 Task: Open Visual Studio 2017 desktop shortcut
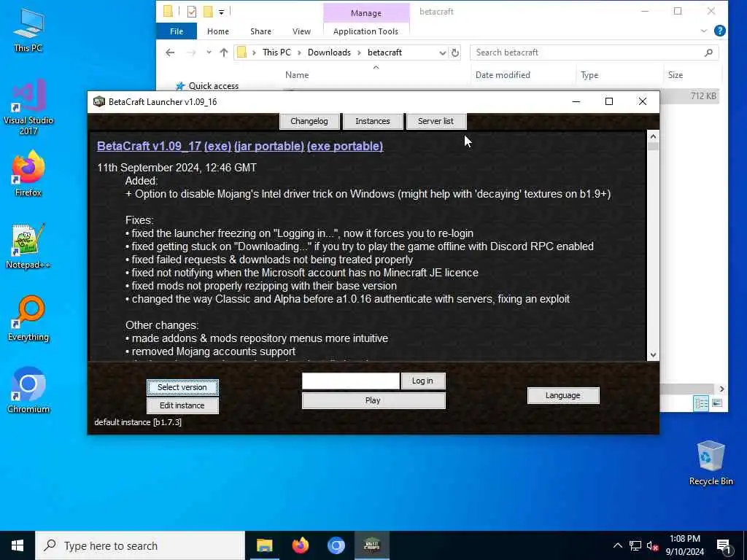[28, 106]
